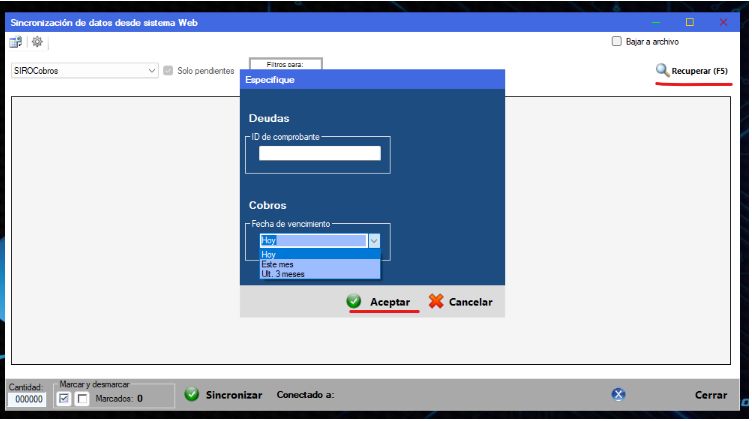The image size is (752, 421).
Task: Enable the Bajar a archivo checkbox
Action: coord(616,41)
